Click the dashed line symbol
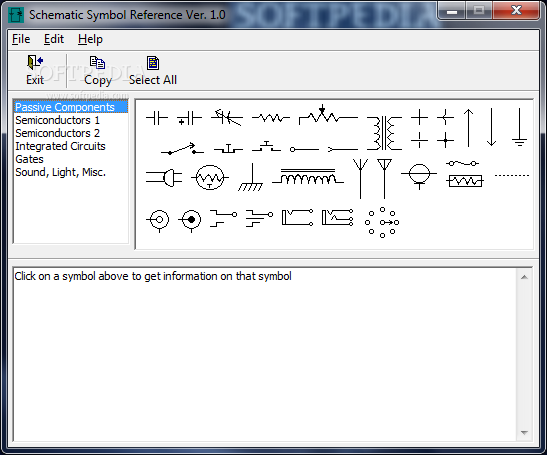The height and width of the screenshot is (455, 547). [x=512, y=175]
